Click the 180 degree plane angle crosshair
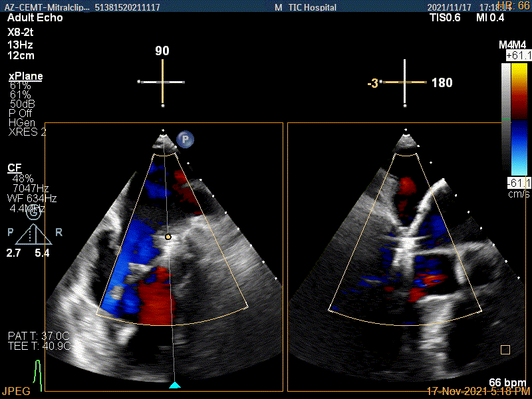Screen dimensions: 532x399 coord(405,82)
